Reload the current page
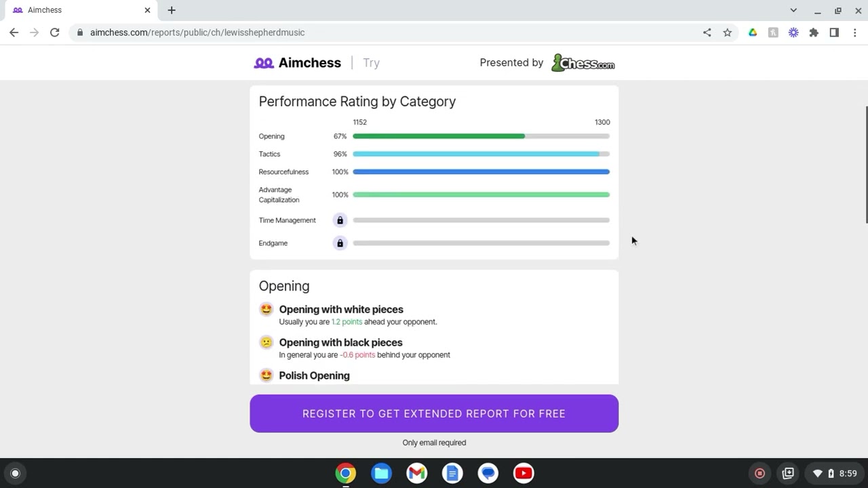 (x=55, y=33)
